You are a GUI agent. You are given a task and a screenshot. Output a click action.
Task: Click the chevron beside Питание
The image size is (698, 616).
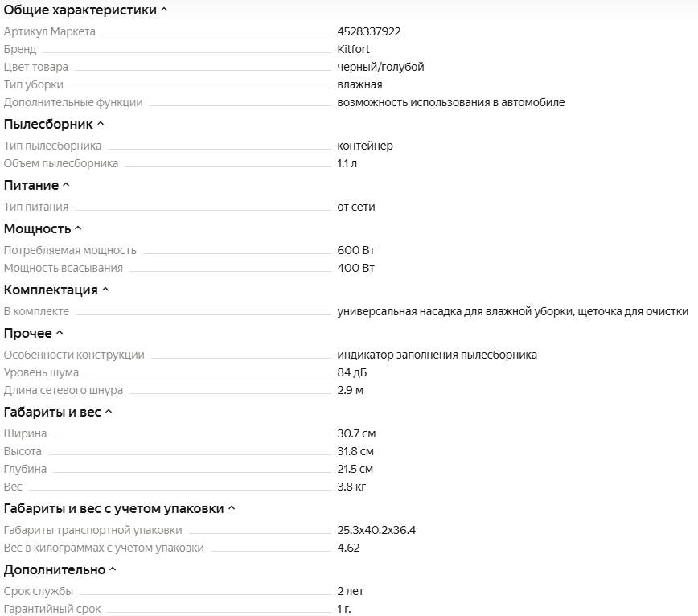(x=66, y=185)
